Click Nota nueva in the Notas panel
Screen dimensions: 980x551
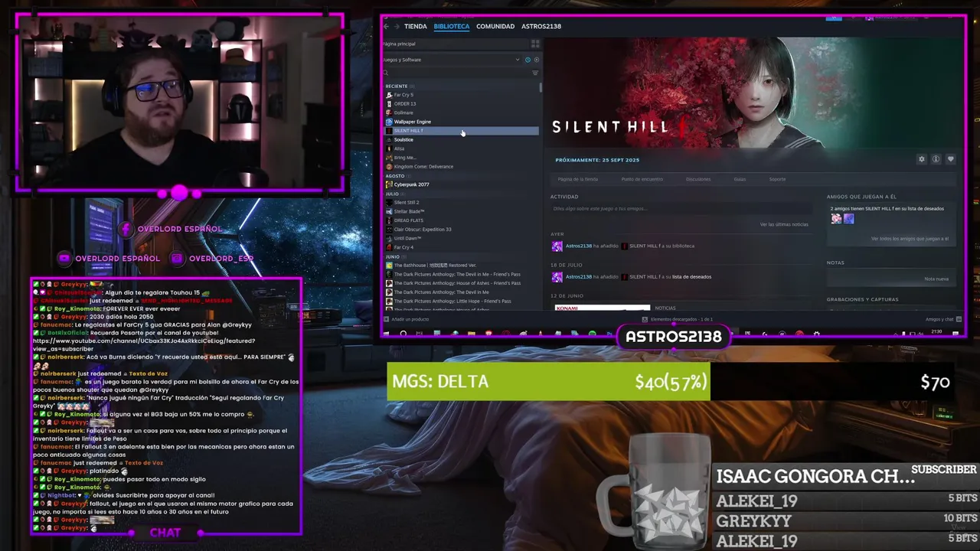(936, 279)
